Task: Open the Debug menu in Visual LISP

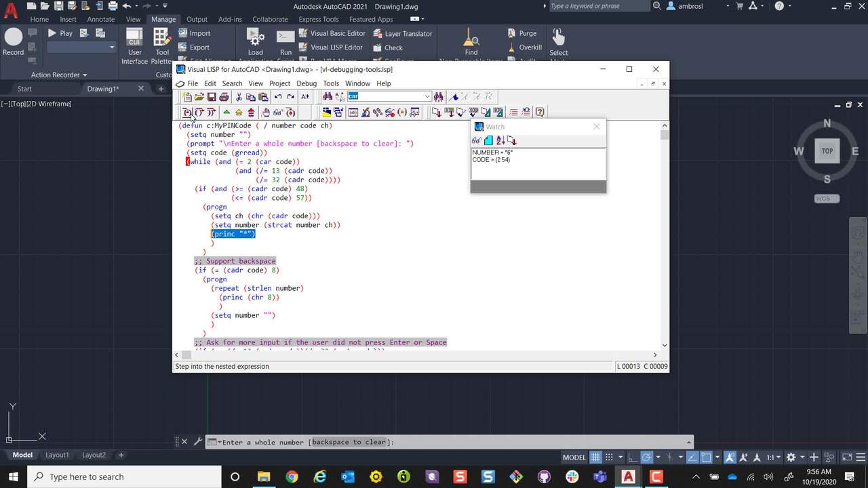Action: (x=306, y=83)
